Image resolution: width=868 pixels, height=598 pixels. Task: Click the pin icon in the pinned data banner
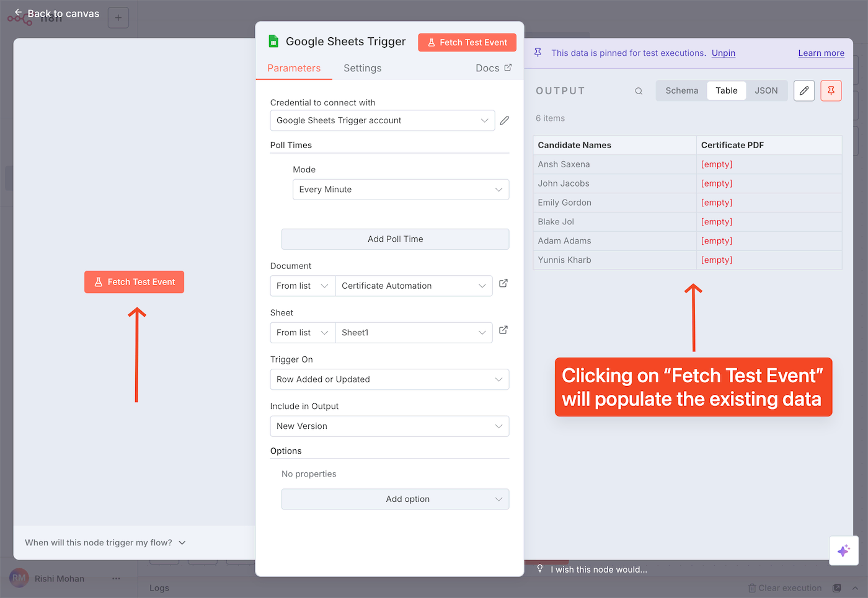538,53
